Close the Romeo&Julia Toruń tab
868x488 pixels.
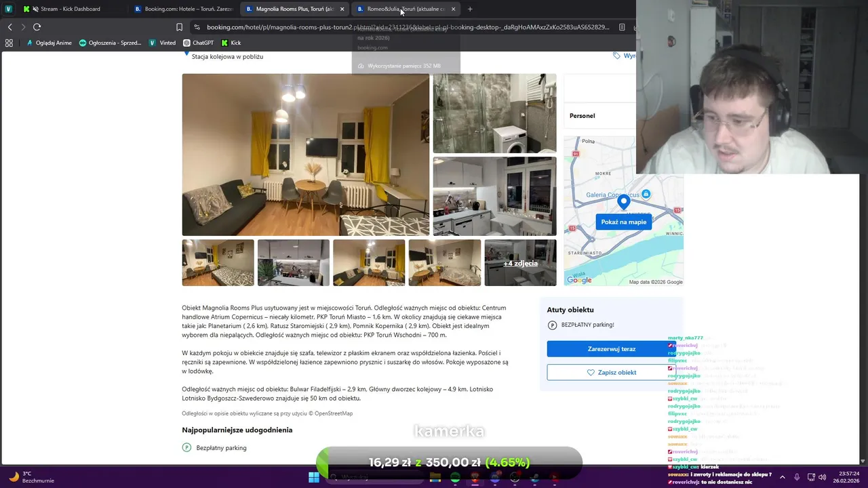pyautogui.click(x=453, y=9)
